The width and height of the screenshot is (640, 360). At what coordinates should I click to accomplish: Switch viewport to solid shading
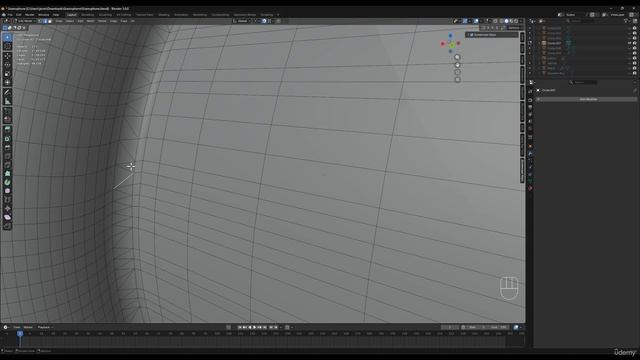click(x=507, y=21)
